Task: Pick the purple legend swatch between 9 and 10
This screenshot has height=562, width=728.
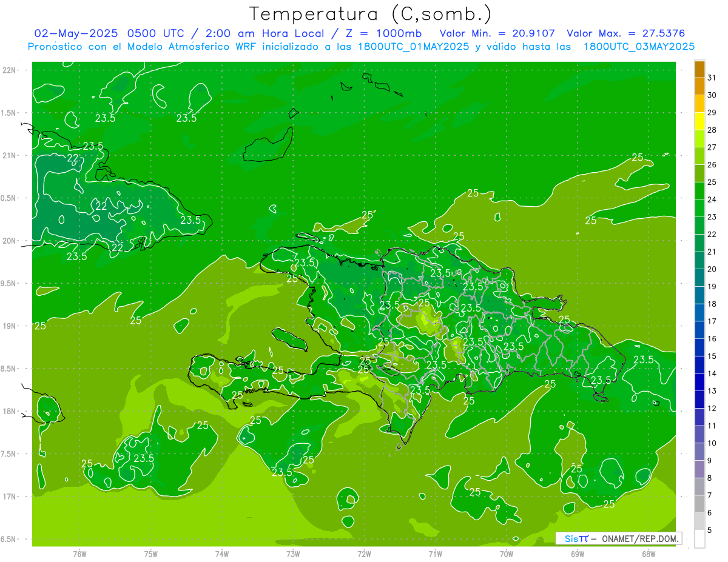Action: 699,452
